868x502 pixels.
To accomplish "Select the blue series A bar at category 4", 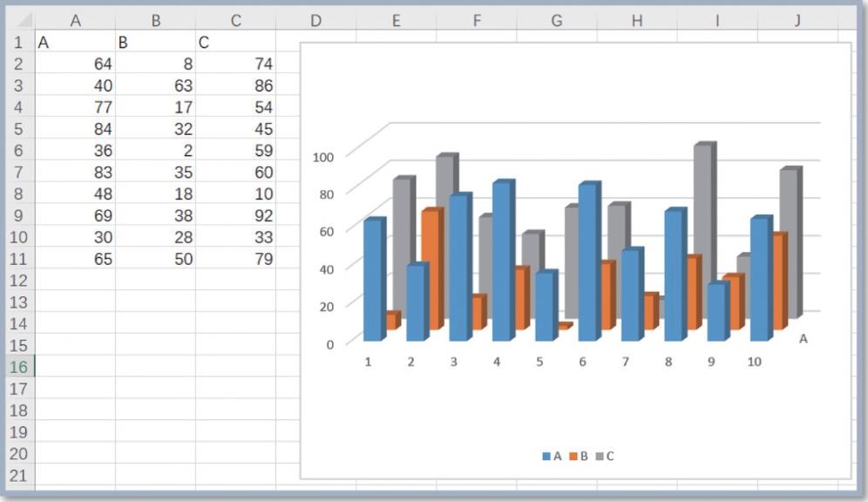I will coord(503,260).
